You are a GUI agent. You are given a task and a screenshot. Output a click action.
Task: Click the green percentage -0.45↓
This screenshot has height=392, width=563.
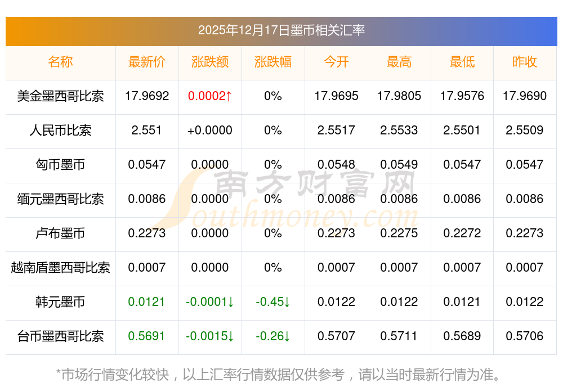(273, 301)
